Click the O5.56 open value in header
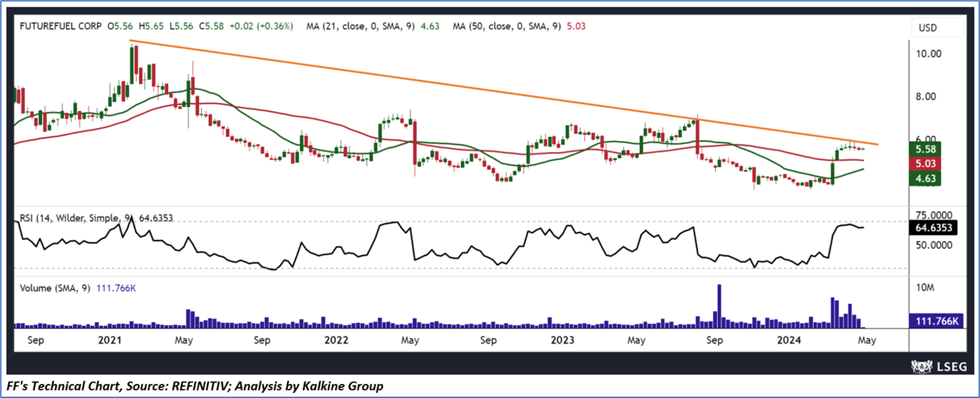The width and height of the screenshot is (980, 398). (120, 26)
